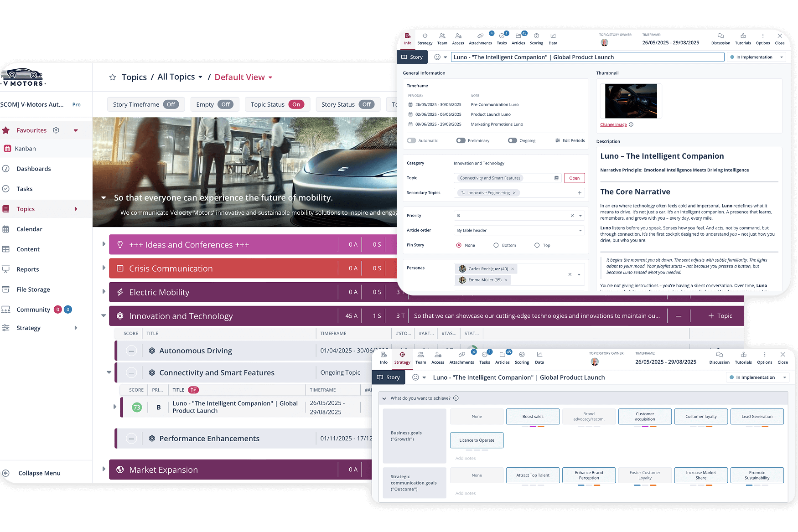798x532 pixels.
Task: Open the Strategy tab in top story panel
Action: [425, 39]
